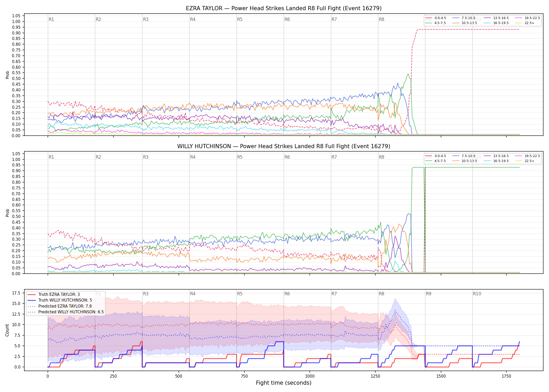The image size is (549, 392).
Task: Click the R5 round marker in Ezra Taylor chart
Action: [240, 19]
